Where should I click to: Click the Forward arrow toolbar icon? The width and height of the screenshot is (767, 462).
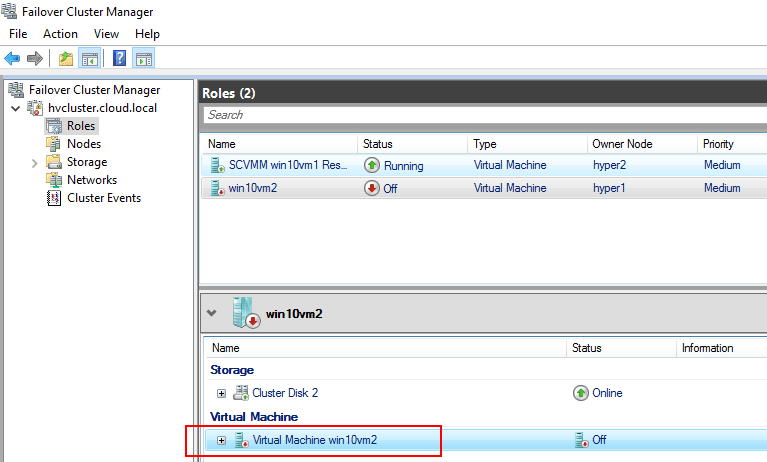35,59
